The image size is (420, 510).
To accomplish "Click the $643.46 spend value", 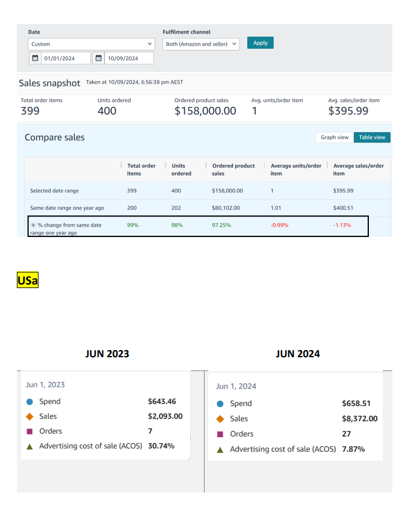I will coord(162,401).
